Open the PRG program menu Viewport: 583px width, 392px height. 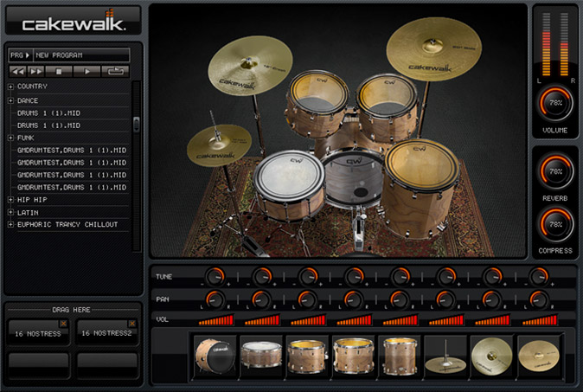pos(20,55)
